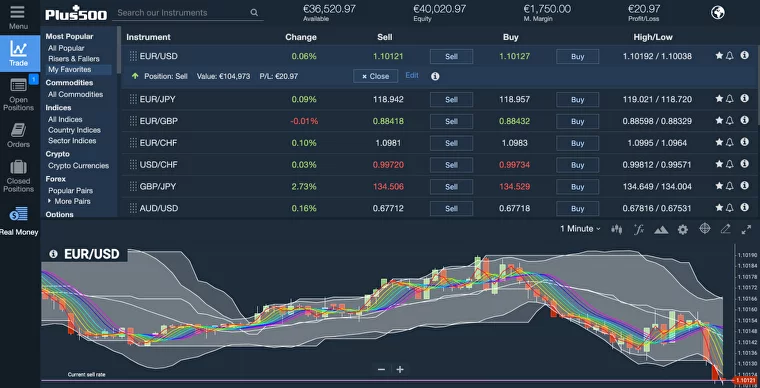
Task: Select the GBP/JPY instrument name
Action: (x=158, y=186)
